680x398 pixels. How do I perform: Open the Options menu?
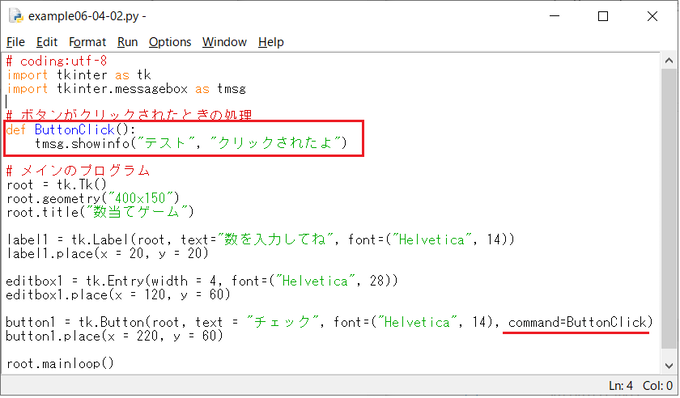click(170, 42)
